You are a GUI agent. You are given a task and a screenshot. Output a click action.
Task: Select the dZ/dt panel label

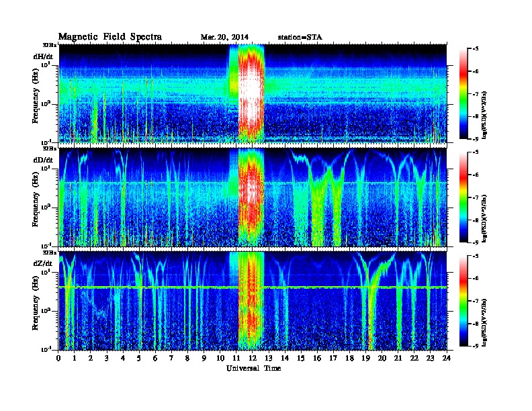click(43, 263)
